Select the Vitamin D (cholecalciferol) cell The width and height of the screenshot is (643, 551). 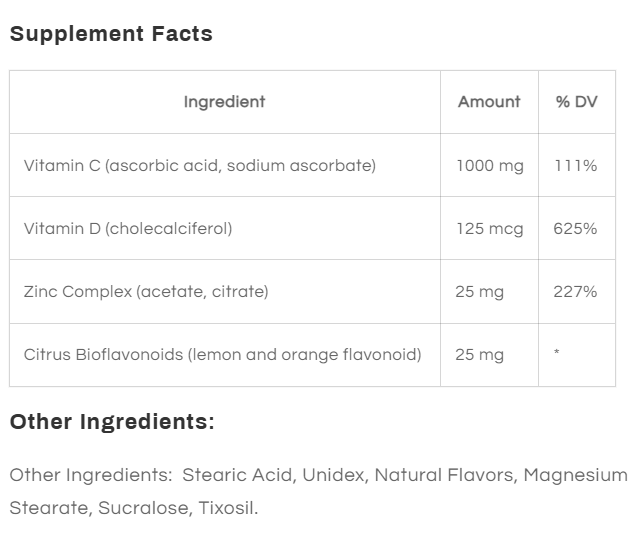tap(128, 228)
